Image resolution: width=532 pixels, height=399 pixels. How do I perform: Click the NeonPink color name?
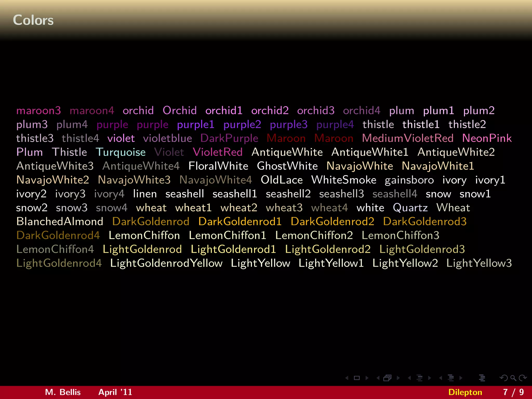(x=487, y=138)
